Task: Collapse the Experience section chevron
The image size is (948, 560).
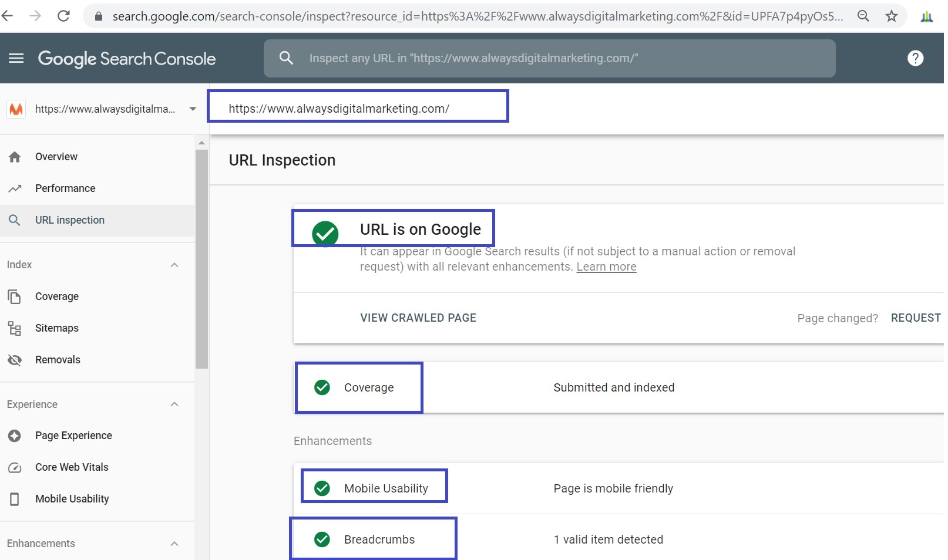Action: [x=174, y=404]
